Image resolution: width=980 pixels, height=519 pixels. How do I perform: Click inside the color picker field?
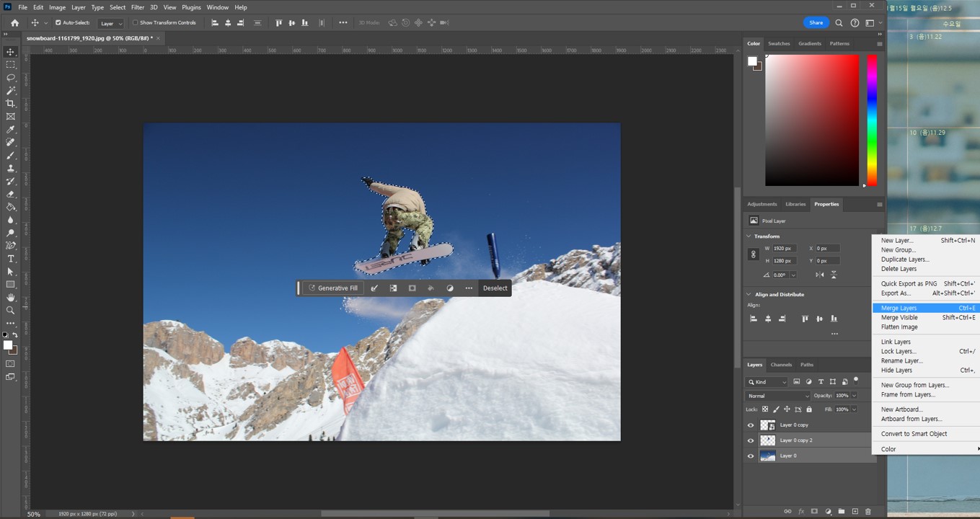pos(812,120)
